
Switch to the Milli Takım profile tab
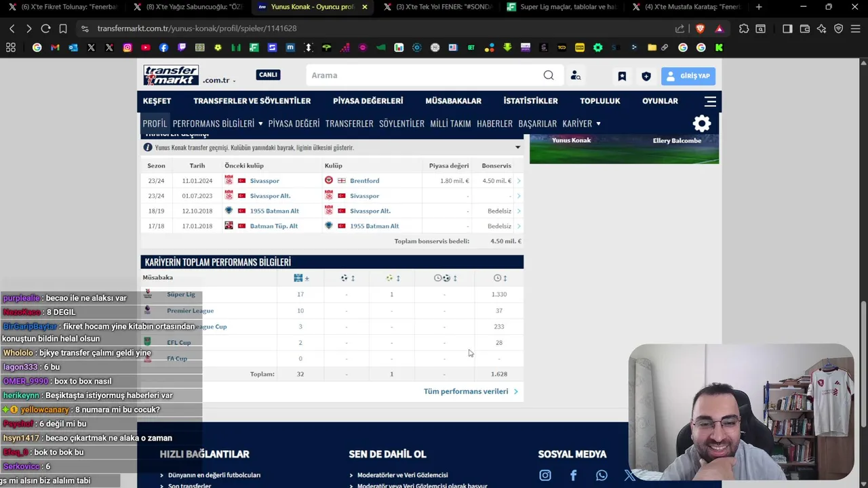click(x=450, y=123)
